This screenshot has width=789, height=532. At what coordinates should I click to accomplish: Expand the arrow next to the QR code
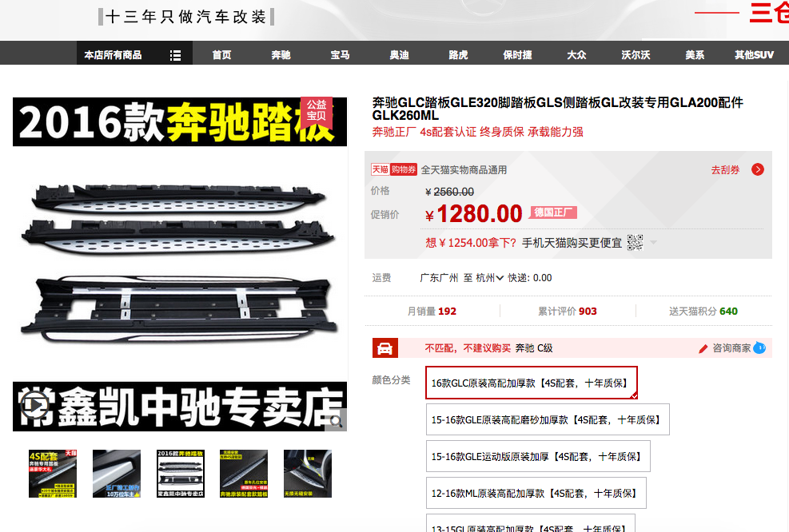pos(653,242)
